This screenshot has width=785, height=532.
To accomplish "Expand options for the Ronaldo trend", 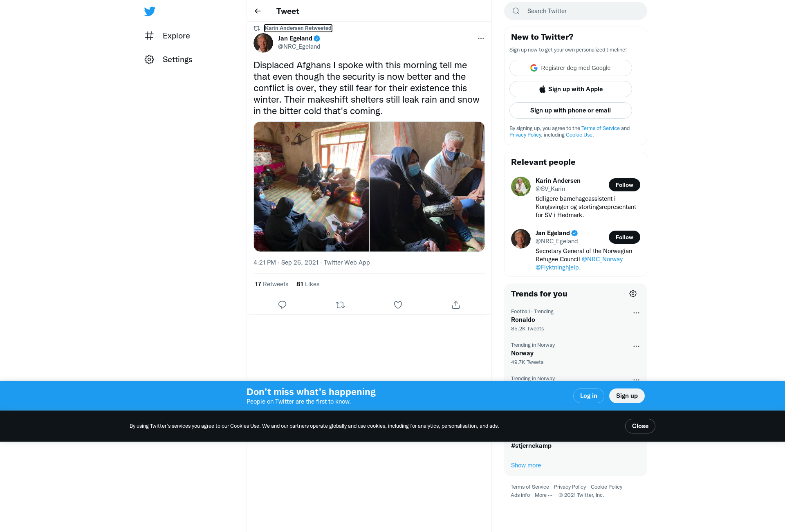I will click(636, 313).
